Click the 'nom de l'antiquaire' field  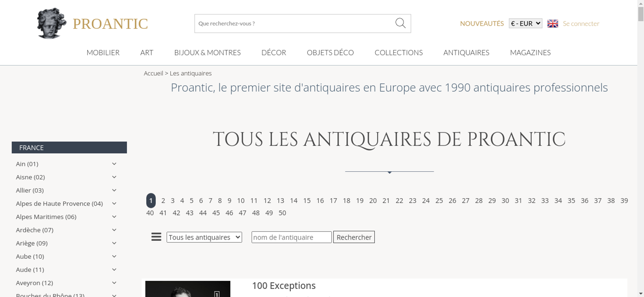click(x=291, y=237)
